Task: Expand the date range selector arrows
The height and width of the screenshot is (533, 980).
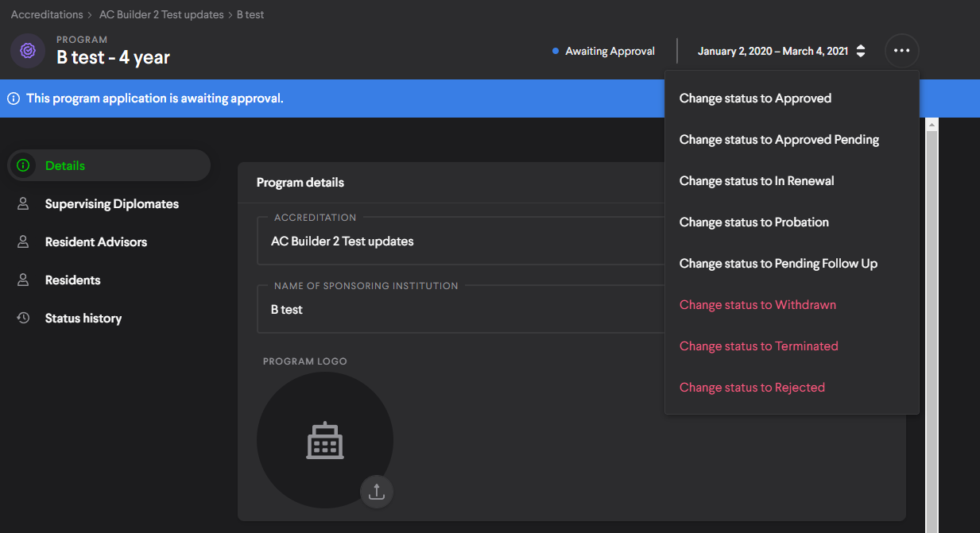Action: coord(861,51)
